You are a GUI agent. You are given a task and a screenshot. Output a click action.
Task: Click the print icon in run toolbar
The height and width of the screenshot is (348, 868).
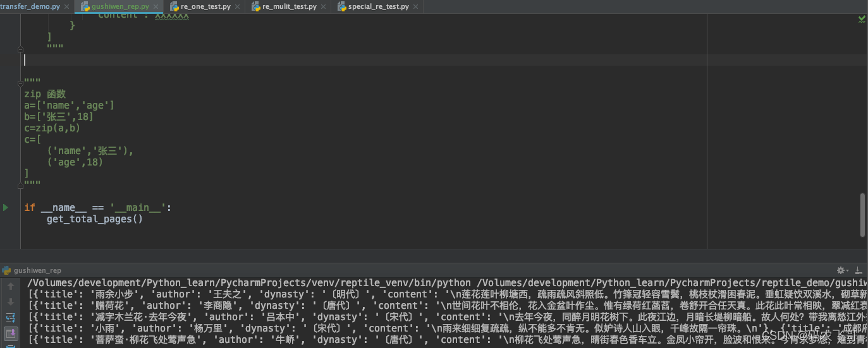pyautogui.click(x=11, y=345)
